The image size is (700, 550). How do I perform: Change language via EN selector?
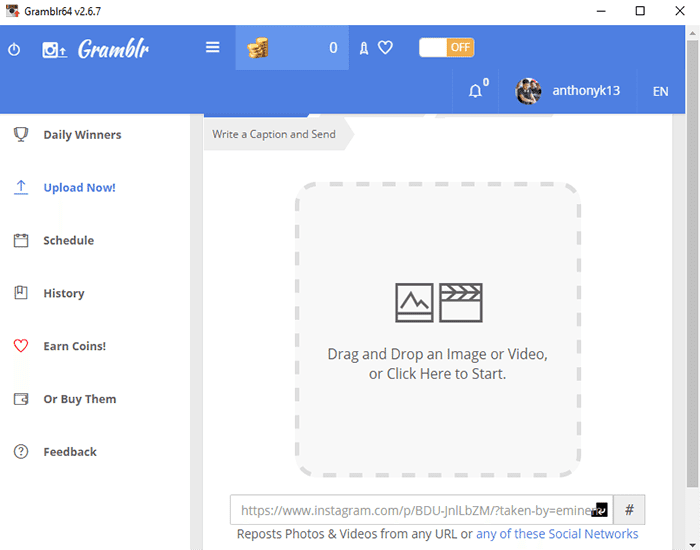pos(660,92)
